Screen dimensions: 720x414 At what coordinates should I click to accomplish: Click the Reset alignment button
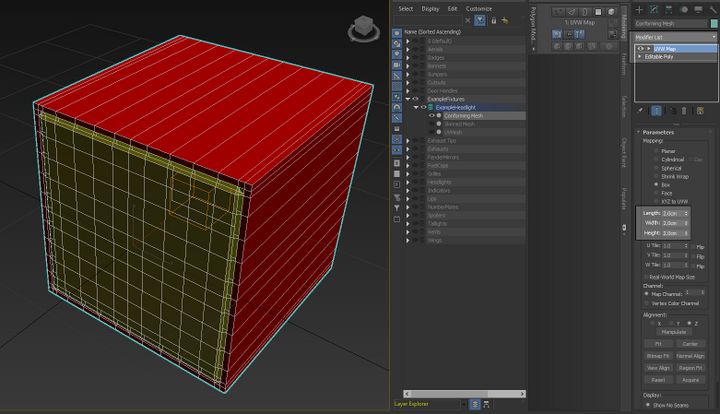(x=658, y=380)
